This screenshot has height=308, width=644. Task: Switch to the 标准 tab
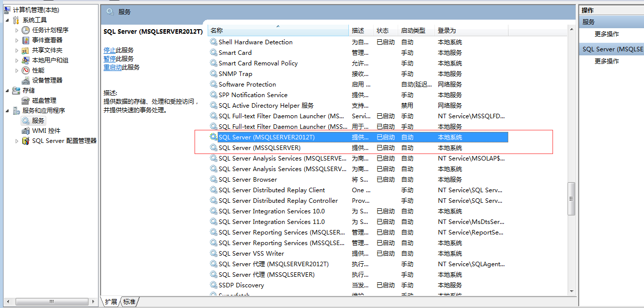coord(129,302)
